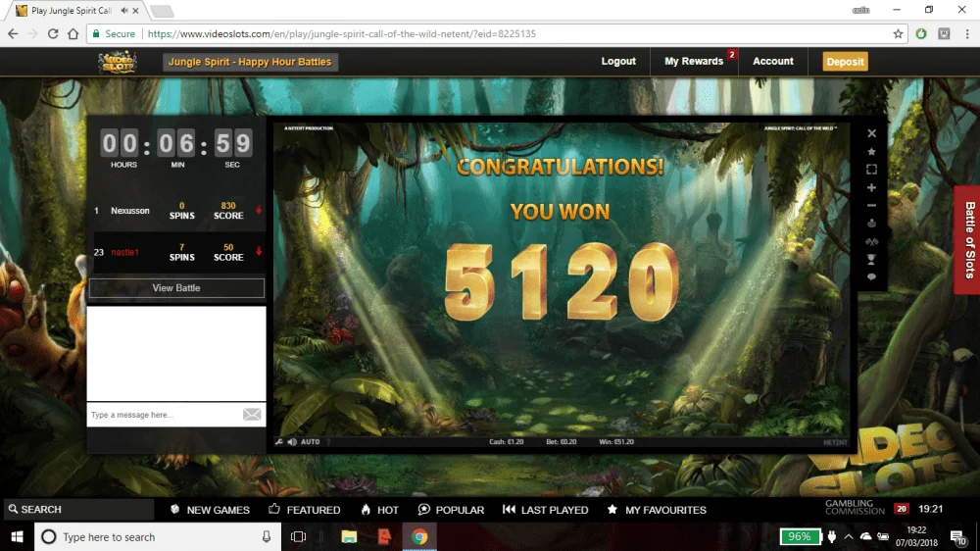This screenshot has height=551, width=980.
Task: Open the HOT games category
Action: coord(379,510)
